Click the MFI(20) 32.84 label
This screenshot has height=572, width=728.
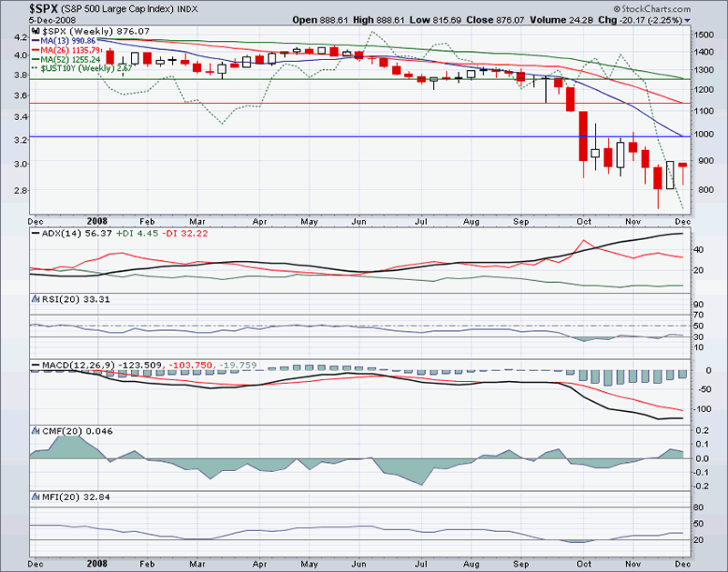tap(76, 497)
